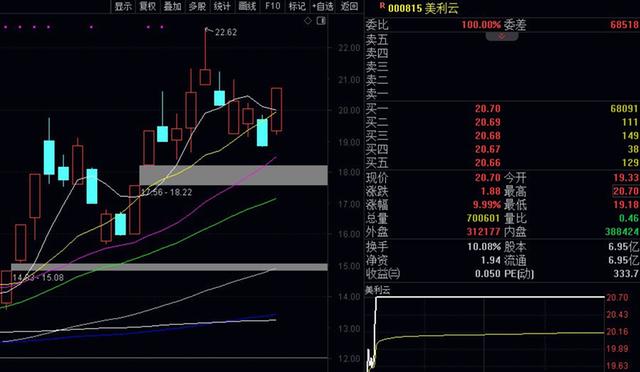
Task: Click 涨幅 value 9.99%
Action: [487, 205]
